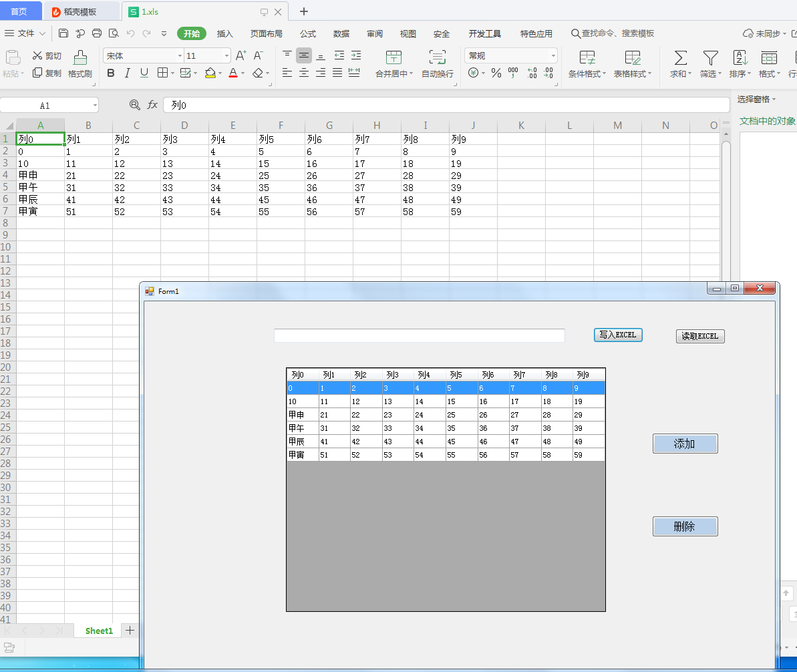Toggle bold formatting
Viewport: 797px width, 672px height.
click(111, 73)
